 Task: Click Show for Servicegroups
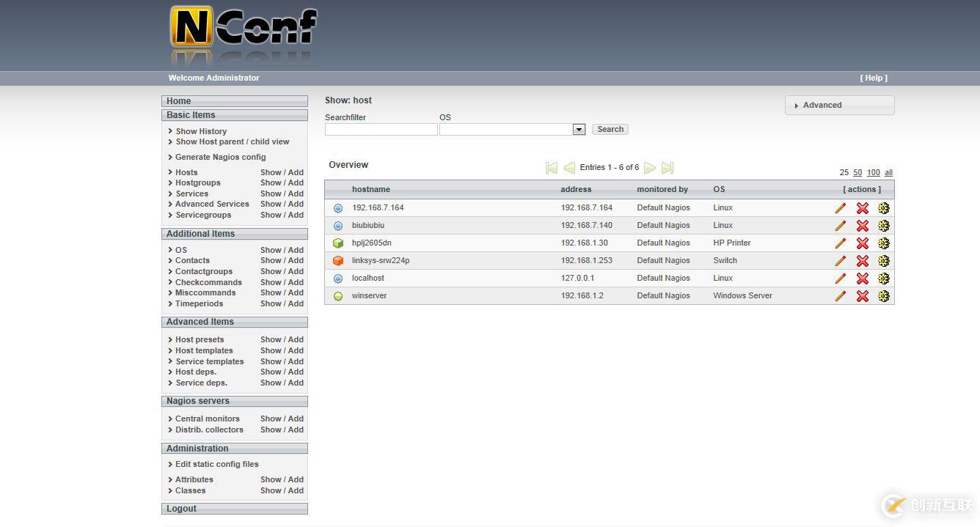pos(271,215)
